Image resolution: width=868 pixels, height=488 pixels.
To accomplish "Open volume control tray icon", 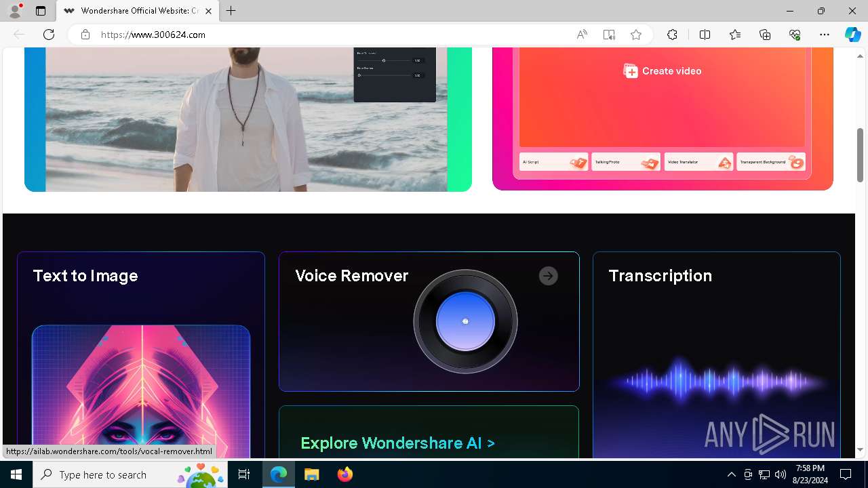I will (x=781, y=474).
